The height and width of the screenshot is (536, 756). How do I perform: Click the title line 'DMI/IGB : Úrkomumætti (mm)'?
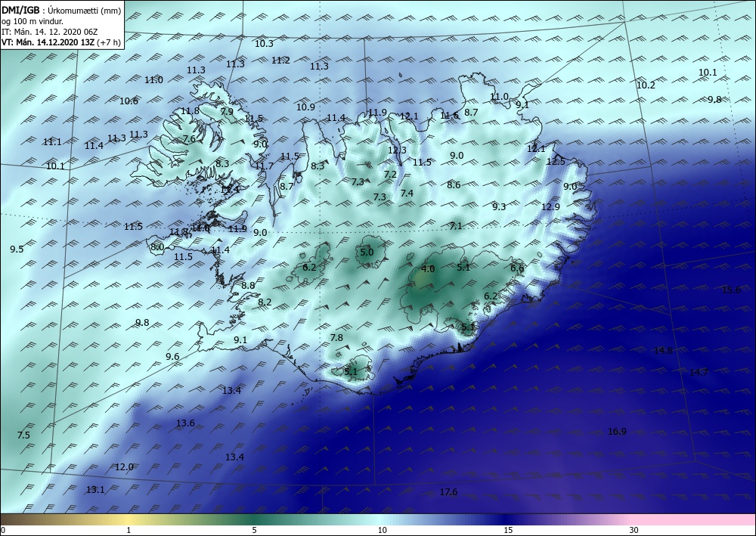point(61,11)
